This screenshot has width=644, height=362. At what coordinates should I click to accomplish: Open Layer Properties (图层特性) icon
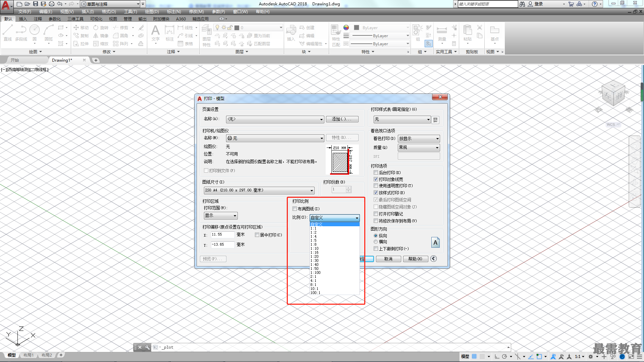[x=207, y=35]
